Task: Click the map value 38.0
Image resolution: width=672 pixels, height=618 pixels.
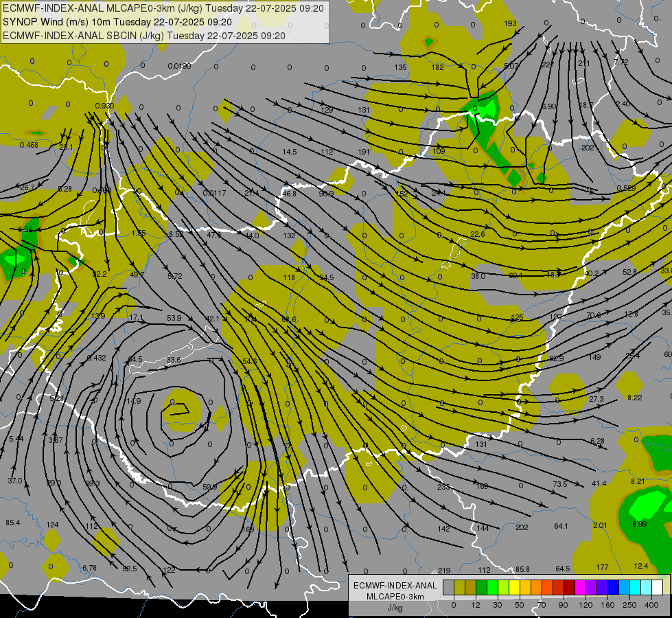Action: click(x=478, y=276)
